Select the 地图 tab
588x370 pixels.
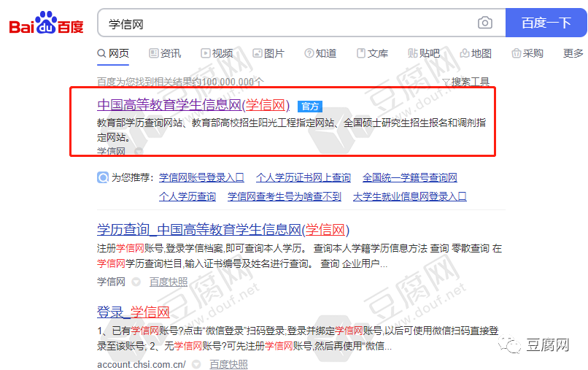[476, 53]
